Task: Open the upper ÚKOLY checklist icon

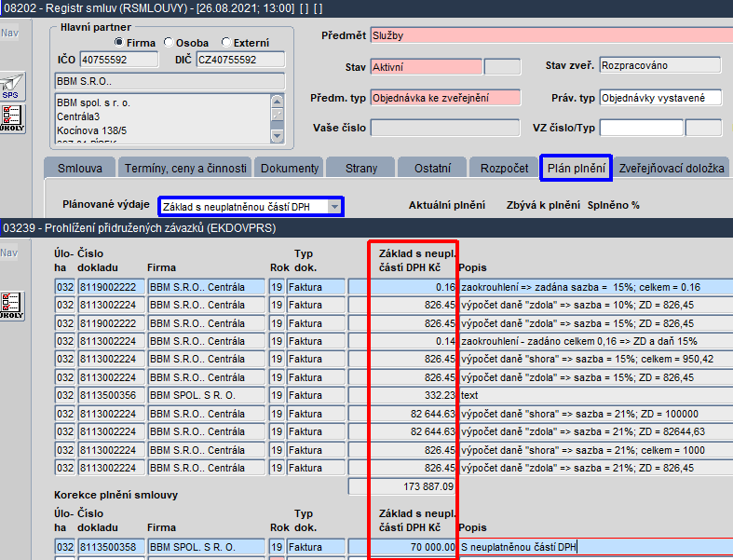Action: point(12,119)
